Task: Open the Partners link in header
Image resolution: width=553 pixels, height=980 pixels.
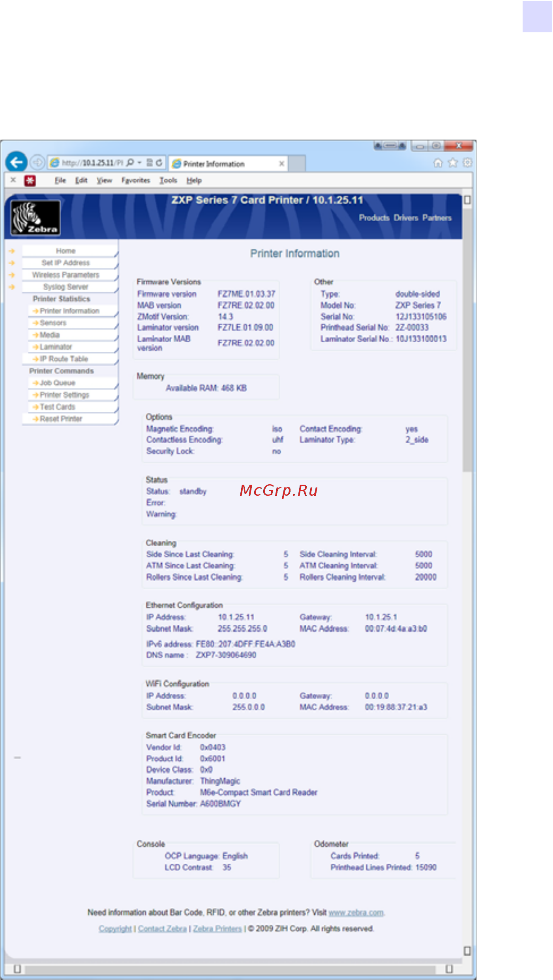Action: 437,218
